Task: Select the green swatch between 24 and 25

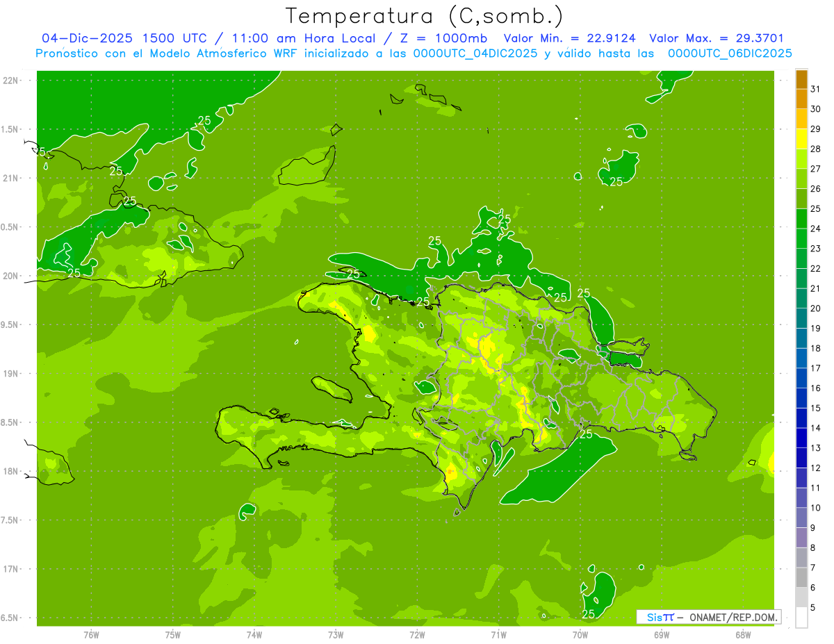Action: [801, 219]
